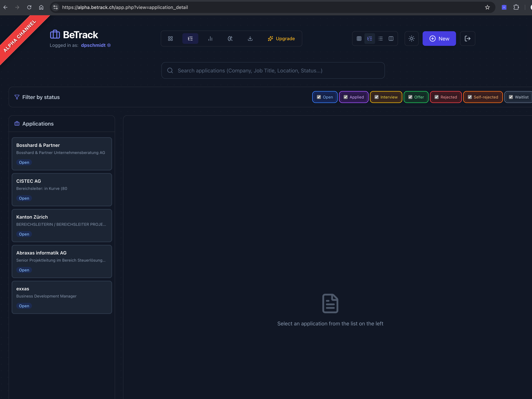Screen dimensions: 532x399
Task: Click the download export icon
Action: (250, 39)
